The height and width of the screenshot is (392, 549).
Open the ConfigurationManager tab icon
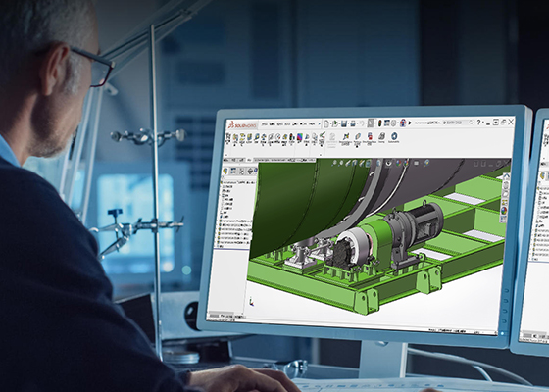(241, 171)
